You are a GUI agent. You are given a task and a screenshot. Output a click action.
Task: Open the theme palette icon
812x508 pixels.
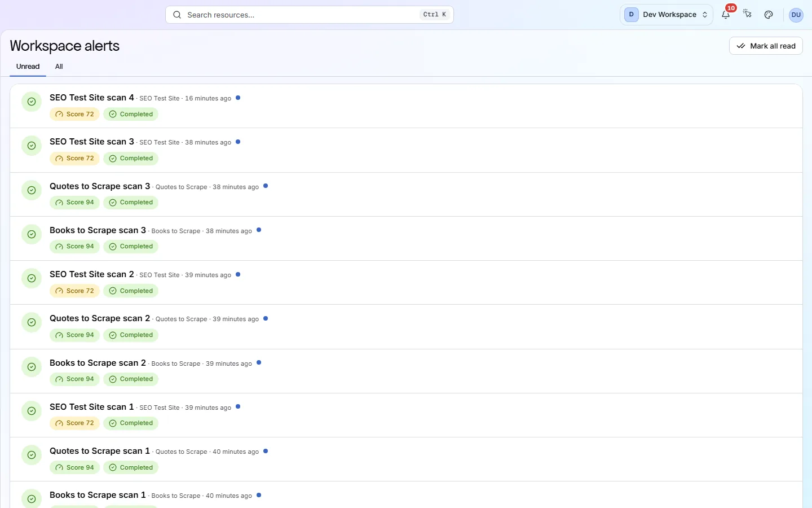[x=769, y=15]
